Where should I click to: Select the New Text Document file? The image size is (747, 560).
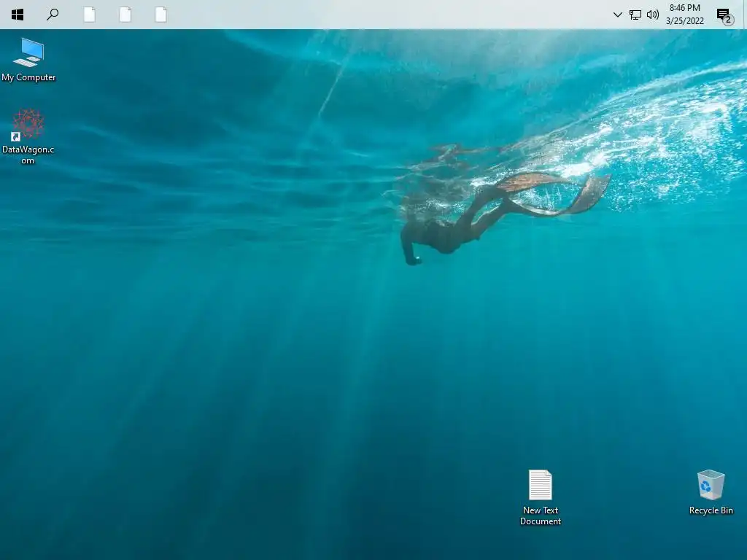(541, 497)
